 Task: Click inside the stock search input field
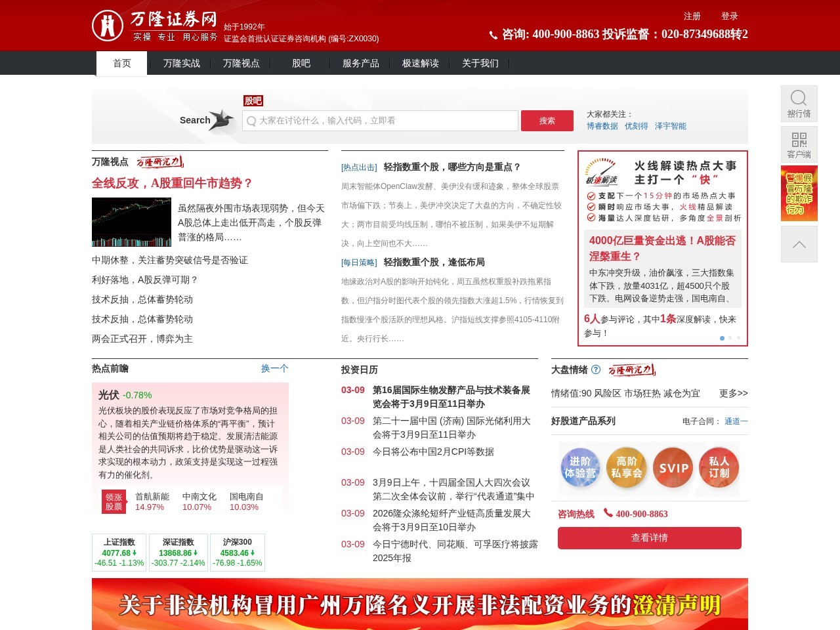tap(379, 121)
